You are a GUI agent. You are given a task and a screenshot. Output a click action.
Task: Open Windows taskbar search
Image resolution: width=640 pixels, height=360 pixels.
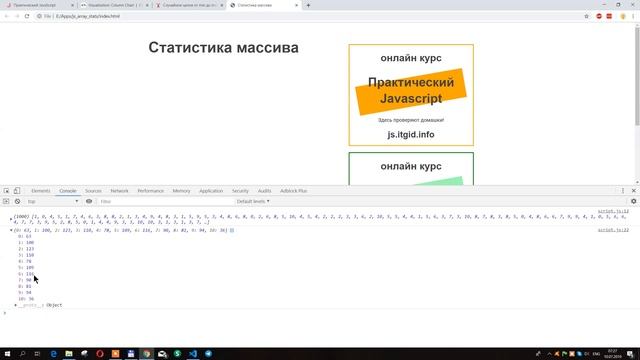[22, 353]
